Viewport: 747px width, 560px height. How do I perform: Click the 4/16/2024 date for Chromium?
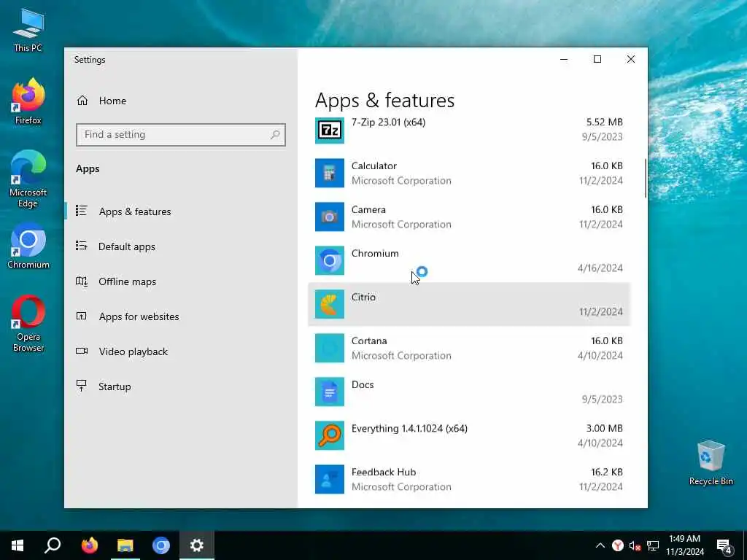[600, 268]
